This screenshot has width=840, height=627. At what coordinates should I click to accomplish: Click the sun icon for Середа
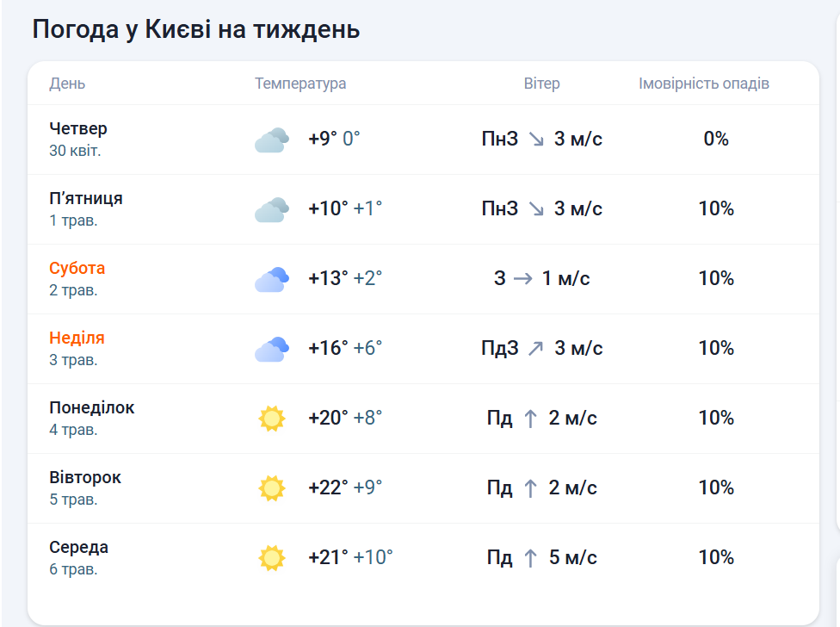(271, 558)
